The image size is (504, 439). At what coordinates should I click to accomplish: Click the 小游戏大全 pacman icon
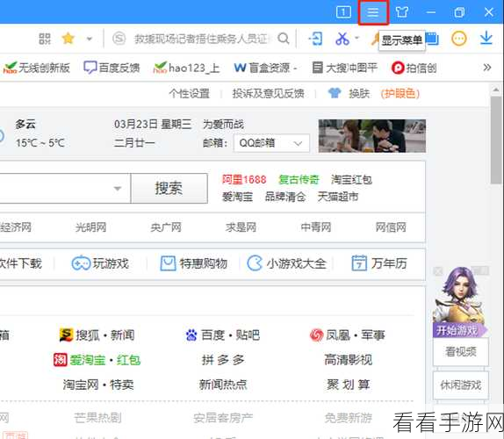[255, 263]
